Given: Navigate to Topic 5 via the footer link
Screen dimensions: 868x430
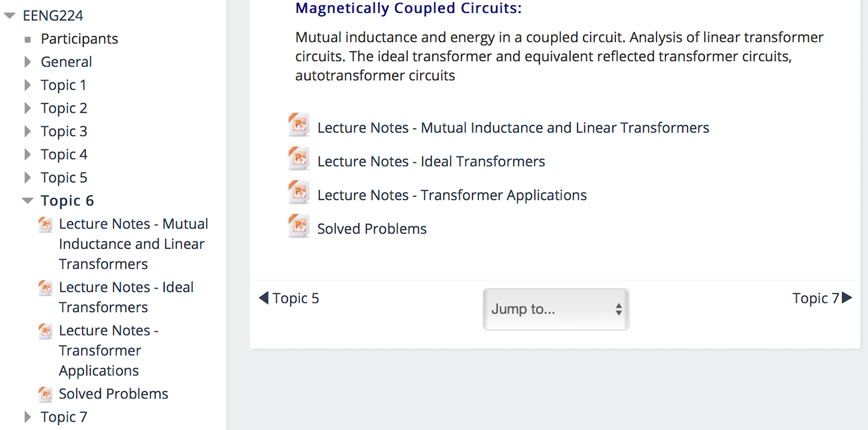Looking at the screenshot, I should pos(296,298).
